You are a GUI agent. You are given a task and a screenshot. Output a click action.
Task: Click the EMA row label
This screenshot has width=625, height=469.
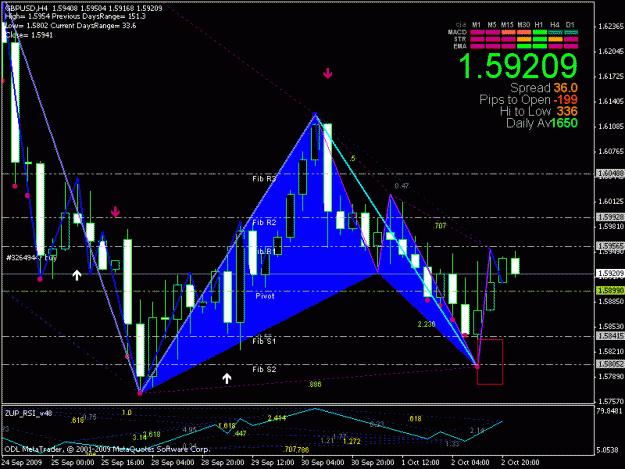(x=460, y=46)
